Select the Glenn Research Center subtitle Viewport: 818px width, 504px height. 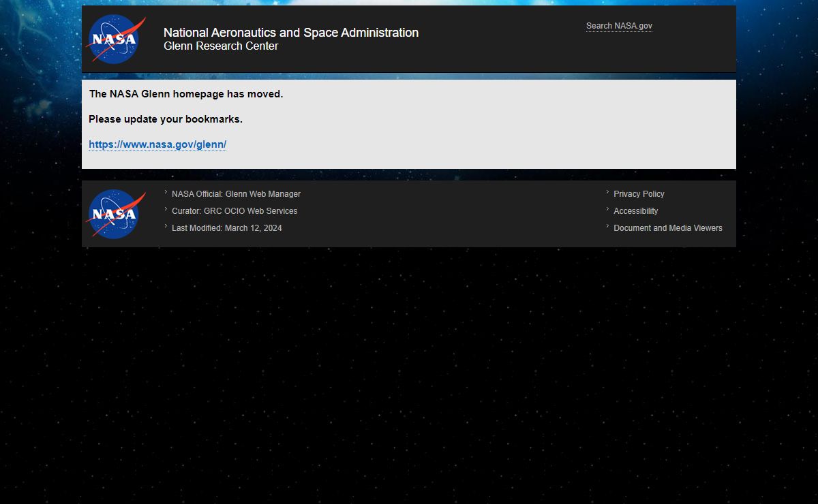click(x=221, y=46)
